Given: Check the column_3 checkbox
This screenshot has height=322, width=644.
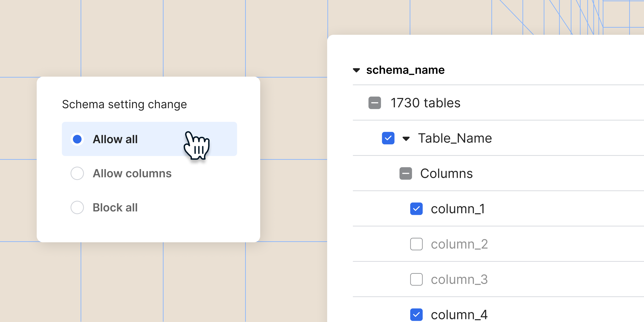Looking at the screenshot, I should pyautogui.click(x=416, y=279).
